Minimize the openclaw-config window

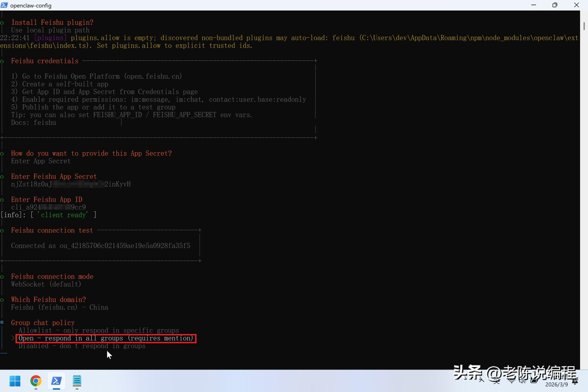(534, 5)
